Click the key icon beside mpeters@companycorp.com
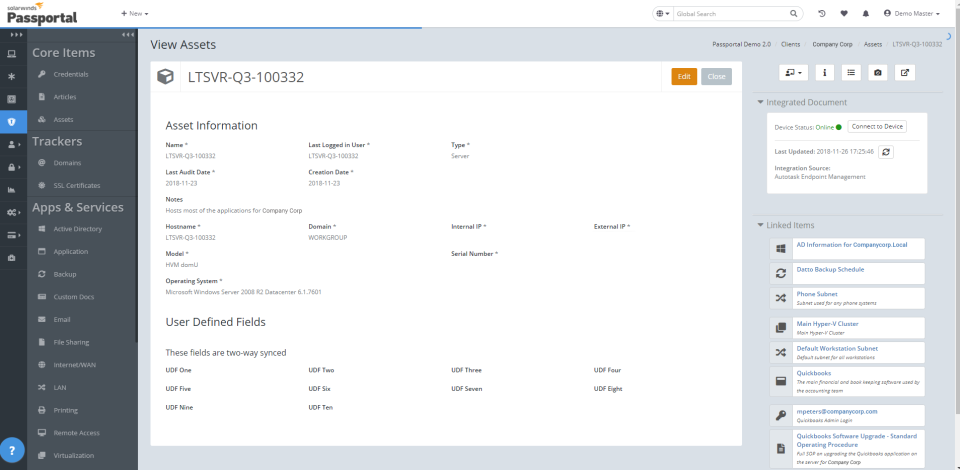Image resolution: width=960 pixels, height=470 pixels. point(781,416)
